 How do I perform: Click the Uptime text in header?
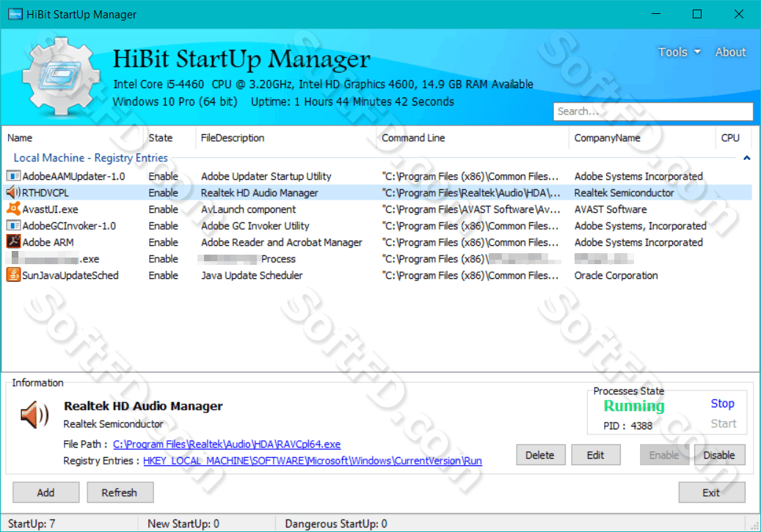[x=352, y=101]
